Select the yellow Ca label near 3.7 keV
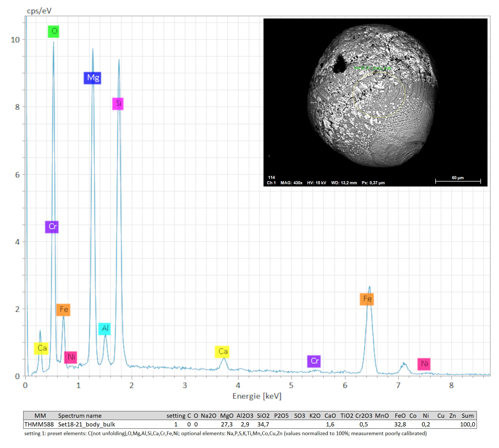The height and width of the screenshot is (448, 499). (x=222, y=352)
